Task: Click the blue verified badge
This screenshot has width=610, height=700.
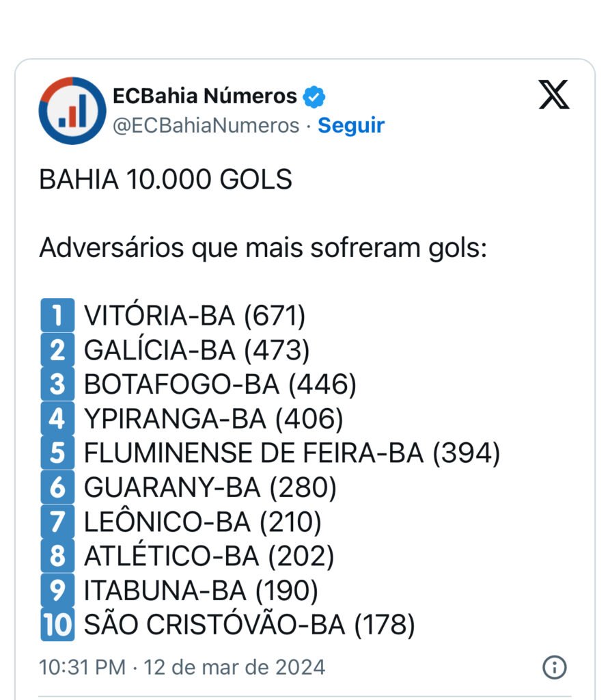Action: [x=314, y=96]
